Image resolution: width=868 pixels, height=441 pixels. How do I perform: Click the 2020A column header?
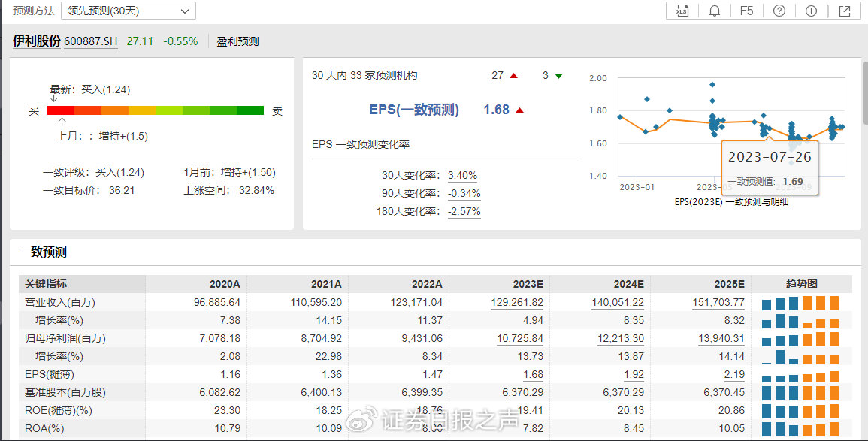click(225, 285)
